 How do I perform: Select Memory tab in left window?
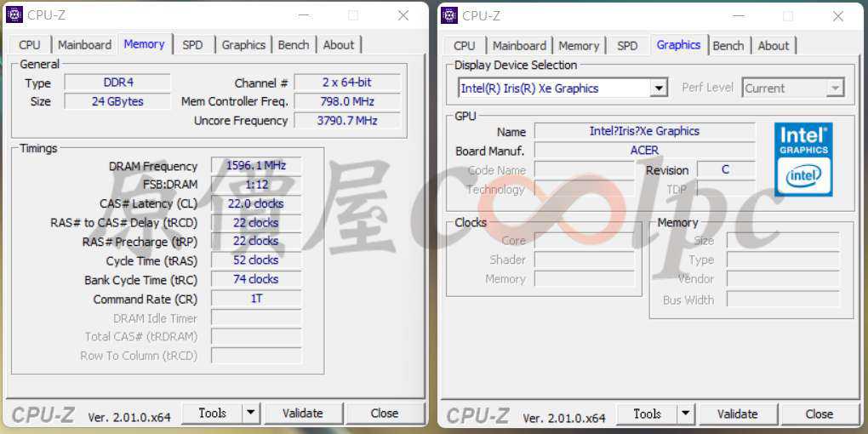point(145,43)
